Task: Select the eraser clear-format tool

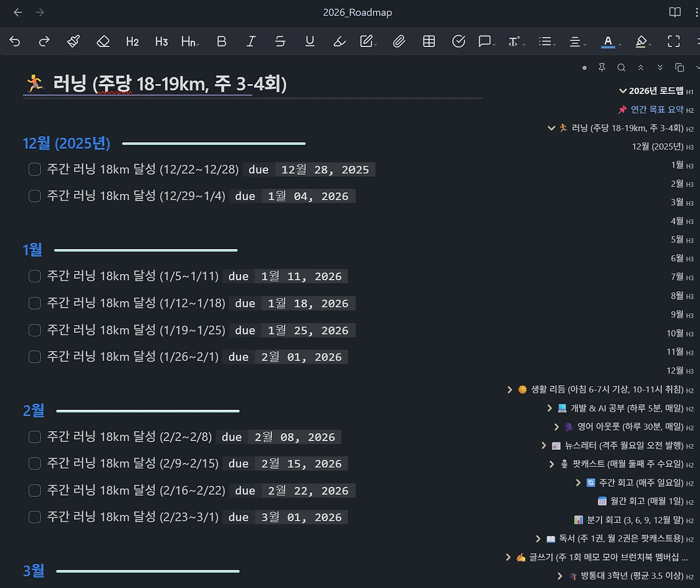Action: [103, 42]
